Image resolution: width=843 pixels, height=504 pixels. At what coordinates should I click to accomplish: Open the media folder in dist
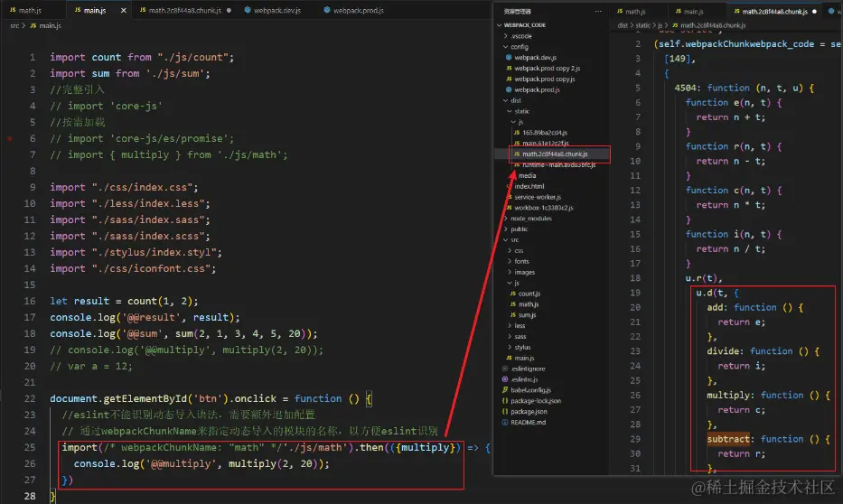[527, 176]
